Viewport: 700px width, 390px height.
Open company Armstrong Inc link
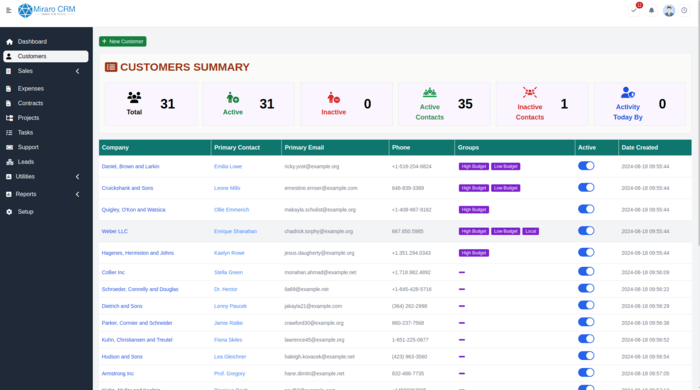[x=118, y=373]
